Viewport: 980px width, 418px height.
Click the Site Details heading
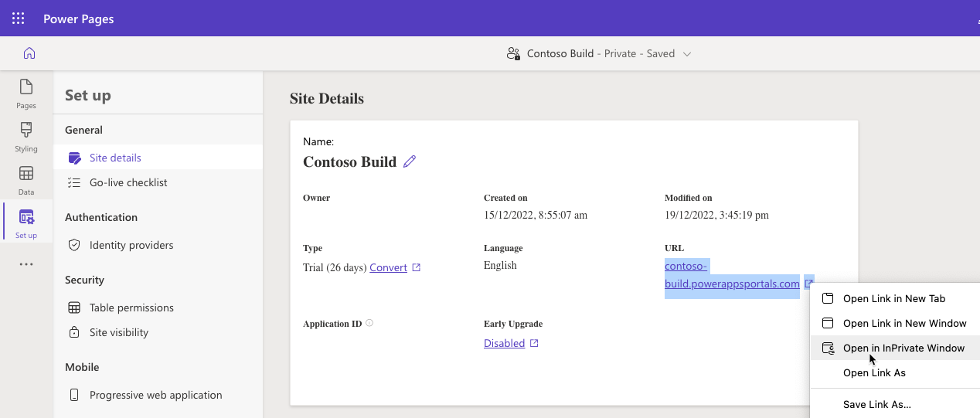(326, 99)
